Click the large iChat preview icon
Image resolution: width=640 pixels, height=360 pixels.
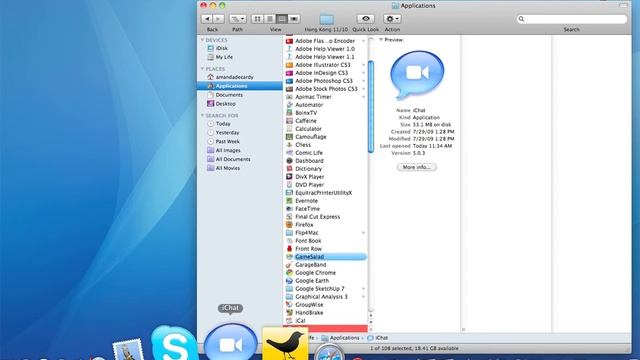(417, 75)
